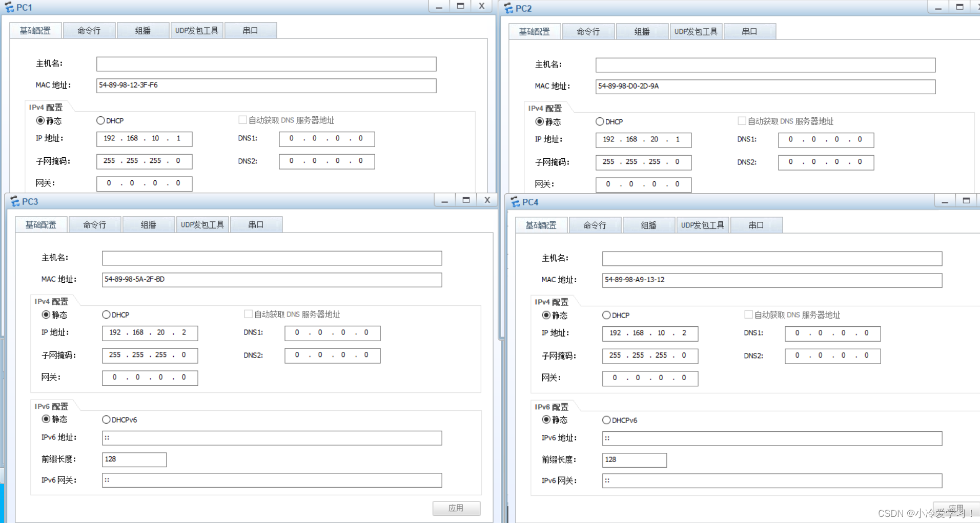Click the MAC 地址 field in PC1

point(267,85)
